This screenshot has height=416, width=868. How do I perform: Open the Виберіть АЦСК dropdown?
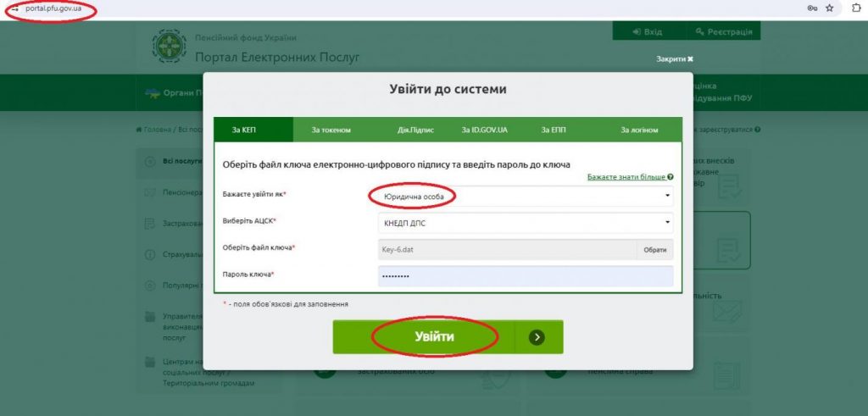pyautogui.click(x=525, y=222)
